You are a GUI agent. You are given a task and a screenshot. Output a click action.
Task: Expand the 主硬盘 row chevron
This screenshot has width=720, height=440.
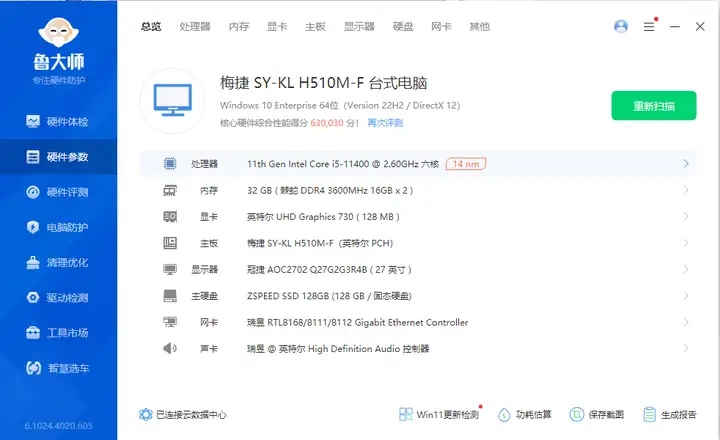point(686,296)
